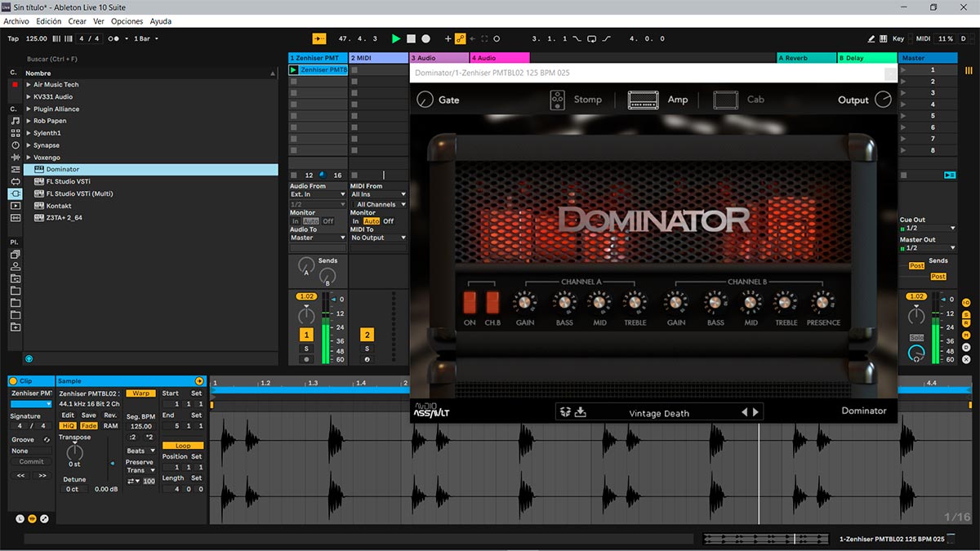The height and width of the screenshot is (551, 980).
Task: Click the save preset download icon in Dominator
Action: coord(581,412)
